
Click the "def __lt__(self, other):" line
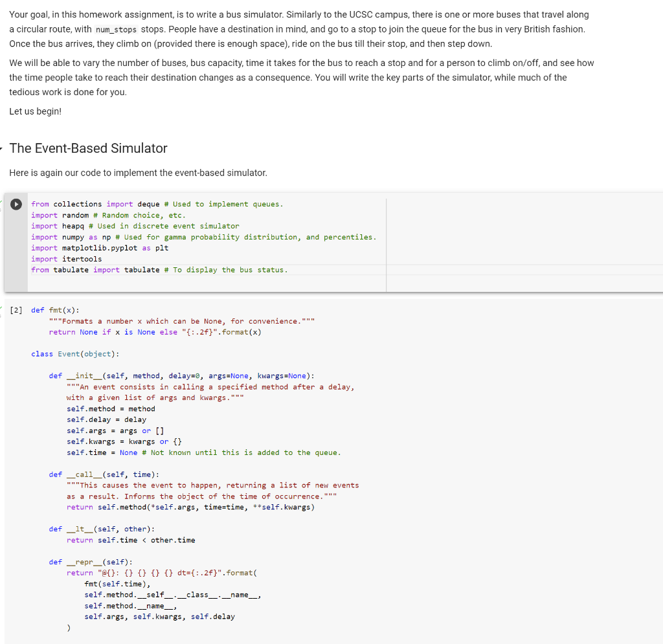click(x=102, y=529)
